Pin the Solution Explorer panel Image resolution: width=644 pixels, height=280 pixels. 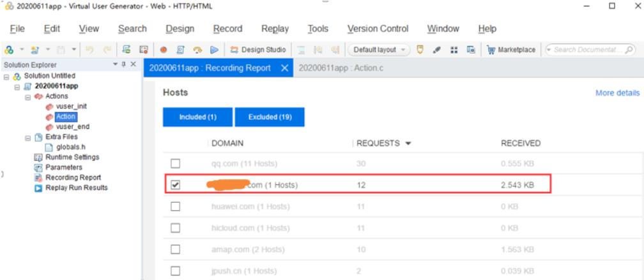[x=124, y=64]
